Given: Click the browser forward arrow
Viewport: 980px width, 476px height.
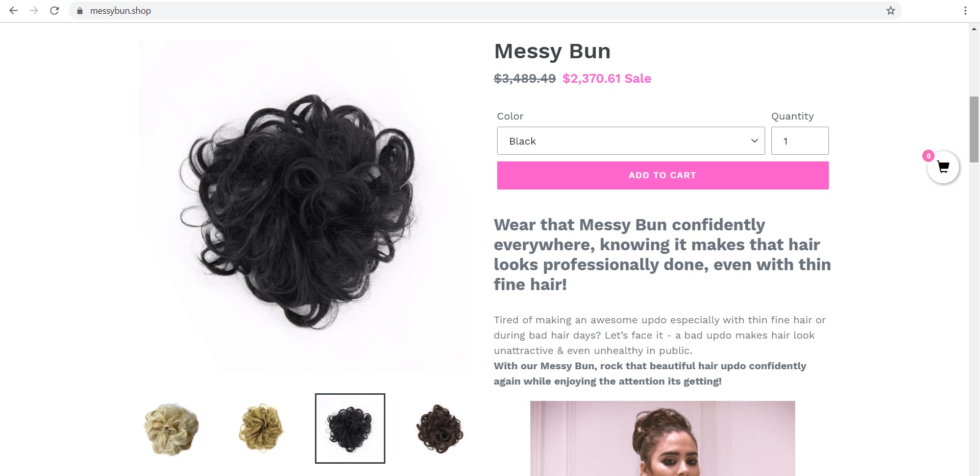Looking at the screenshot, I should coord(34,11).
